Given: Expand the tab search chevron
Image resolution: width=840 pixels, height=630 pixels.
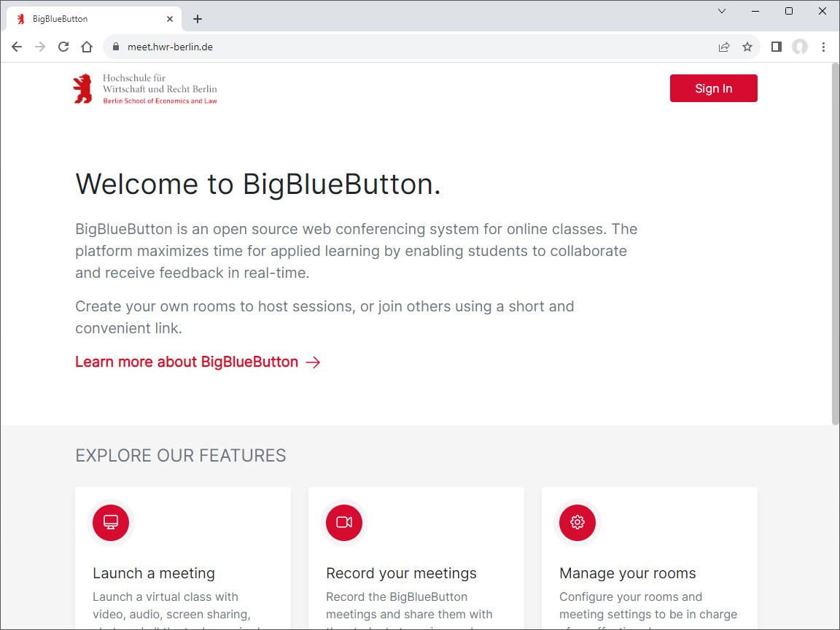Looking at the screenshot, I should 721,11.
